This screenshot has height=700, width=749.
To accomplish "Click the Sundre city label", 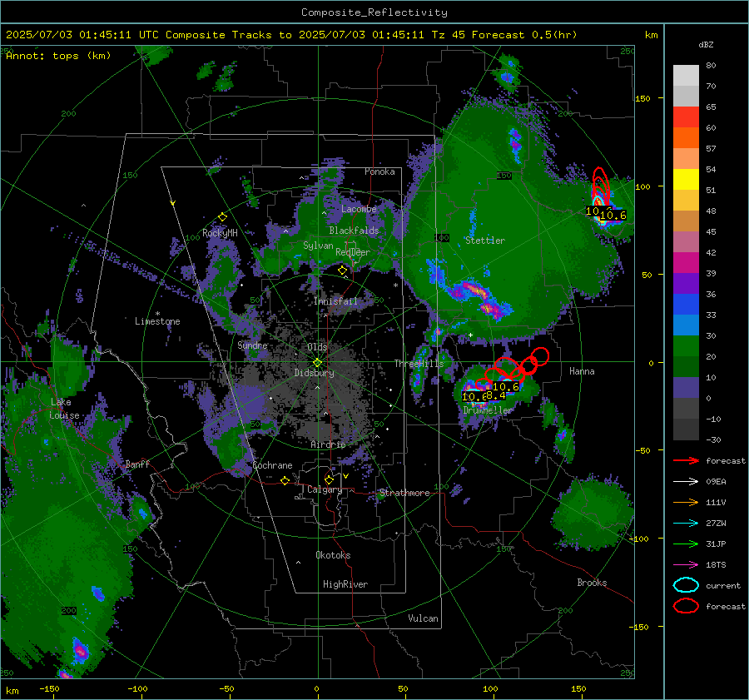I will 252,345.
